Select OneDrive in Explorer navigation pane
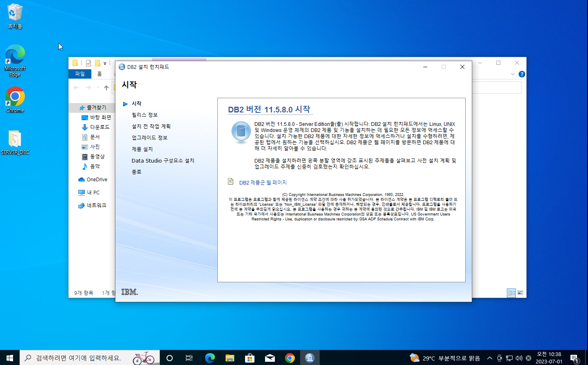This screenshot has width=588, height=365. 93,180
